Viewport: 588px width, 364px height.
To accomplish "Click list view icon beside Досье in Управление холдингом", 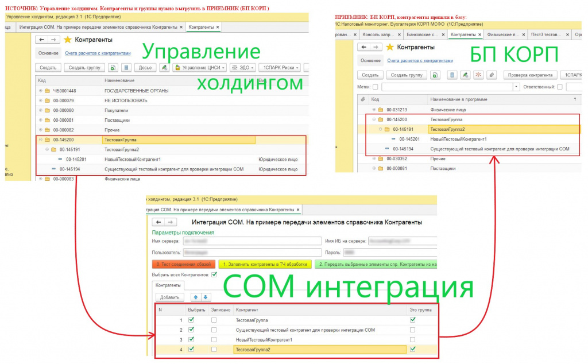I will pos(126,68).
